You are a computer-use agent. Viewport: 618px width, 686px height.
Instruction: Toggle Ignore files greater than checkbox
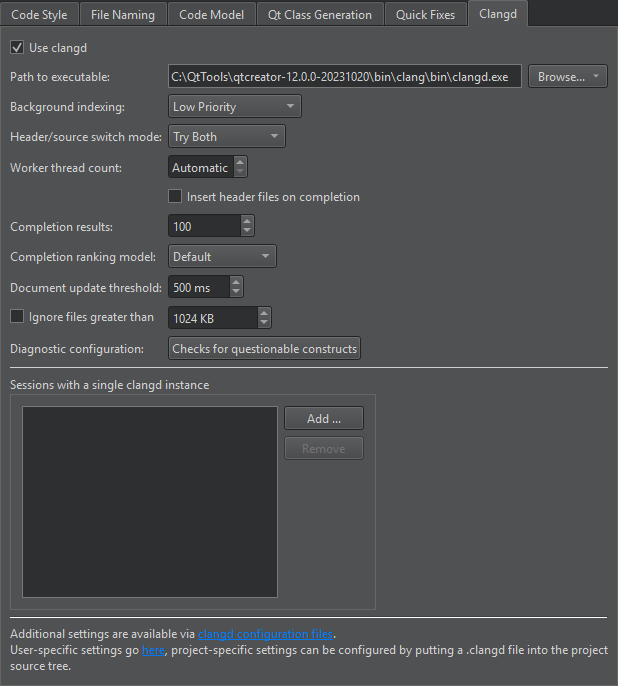point(17,318)
